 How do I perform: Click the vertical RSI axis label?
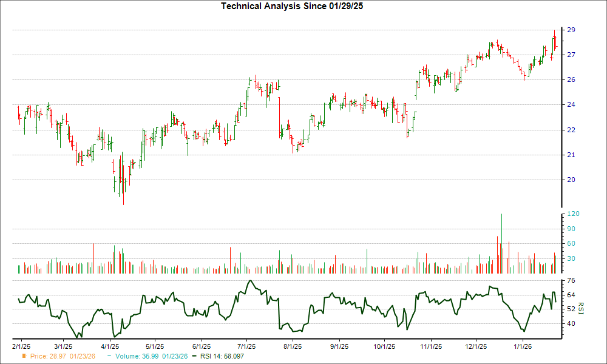pos(580,306)
